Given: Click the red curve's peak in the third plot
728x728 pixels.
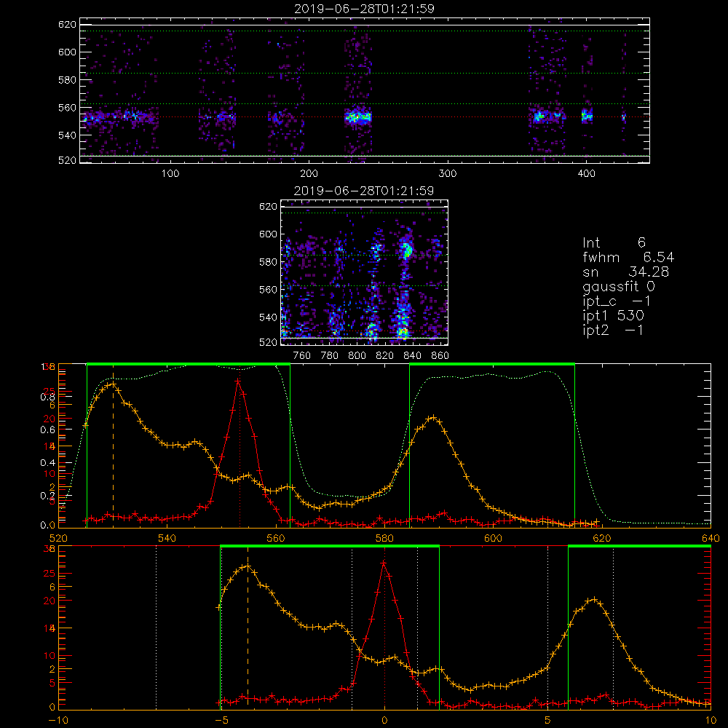Looking at the screenshot, I should [x=238, y=381].
